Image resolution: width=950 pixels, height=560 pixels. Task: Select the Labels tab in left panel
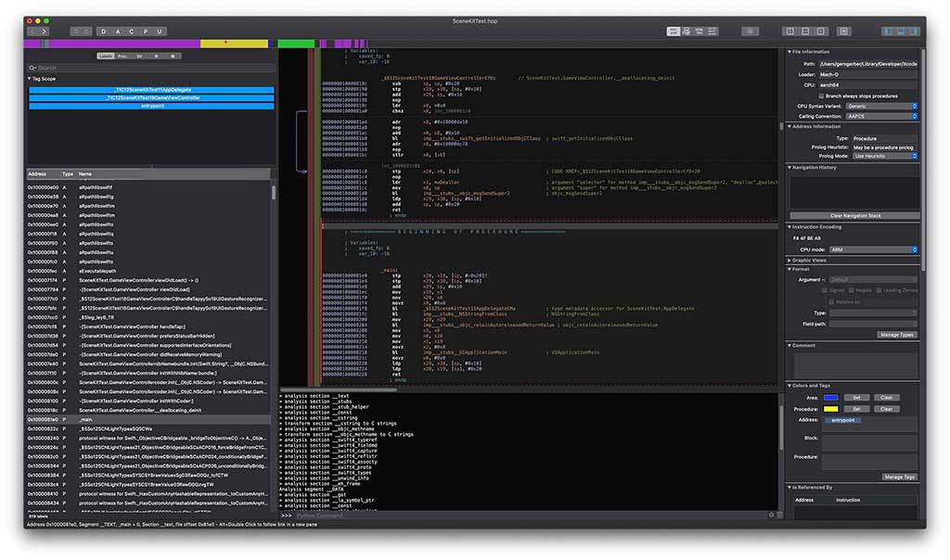(x=107, y=56)
